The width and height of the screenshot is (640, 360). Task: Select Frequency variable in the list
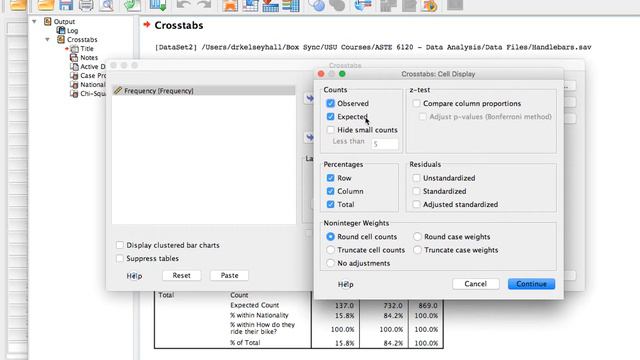pyautogui.click(x=204, y=91)
